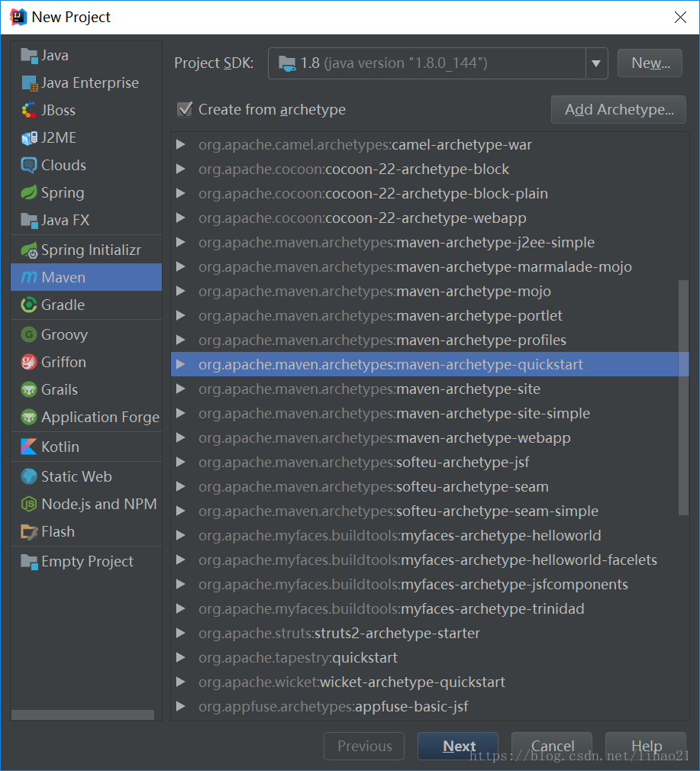
Task: Select Static Web project type label
Action: click(76, 476)
